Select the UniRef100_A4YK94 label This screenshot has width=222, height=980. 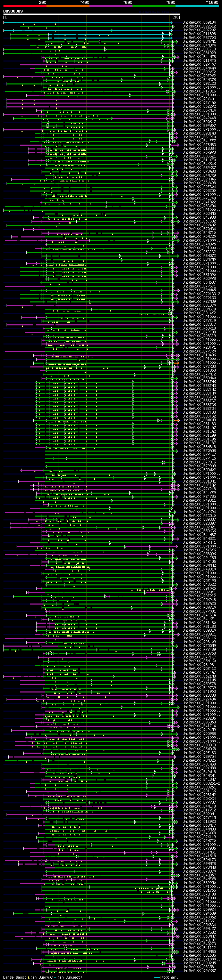click(199, 512)
